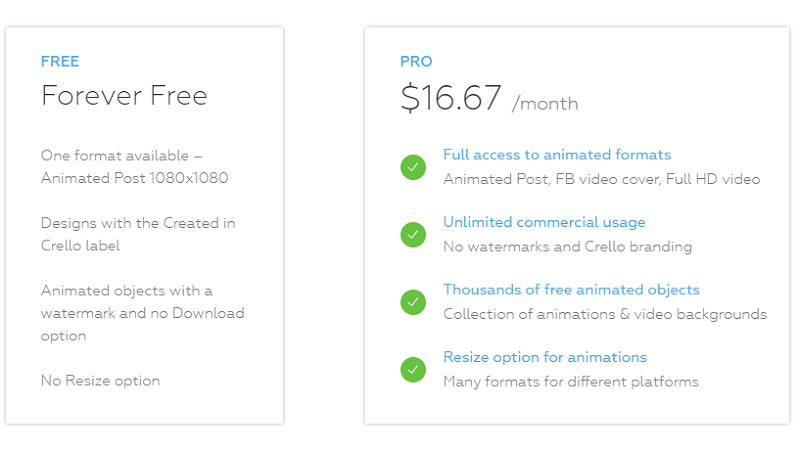Click the green checkmark beside Full access
The height and width of the screenshot is (451, 800).
(413, 167)
